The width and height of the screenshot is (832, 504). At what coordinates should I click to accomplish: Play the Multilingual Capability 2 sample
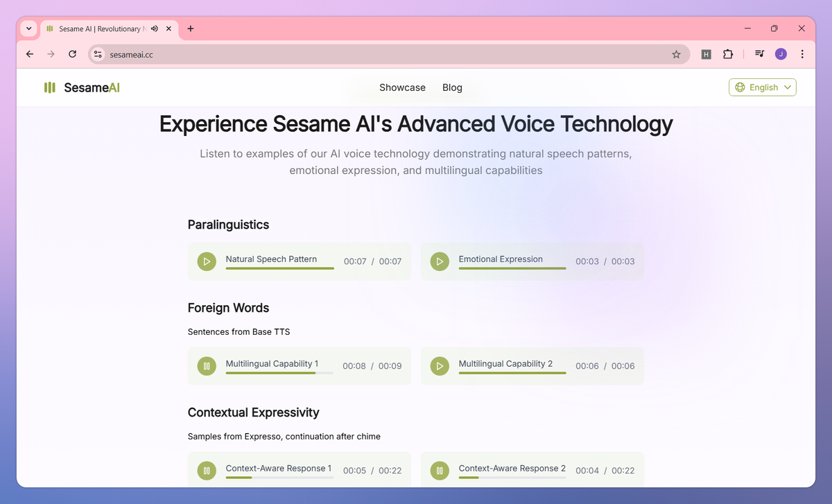(440, 366)
